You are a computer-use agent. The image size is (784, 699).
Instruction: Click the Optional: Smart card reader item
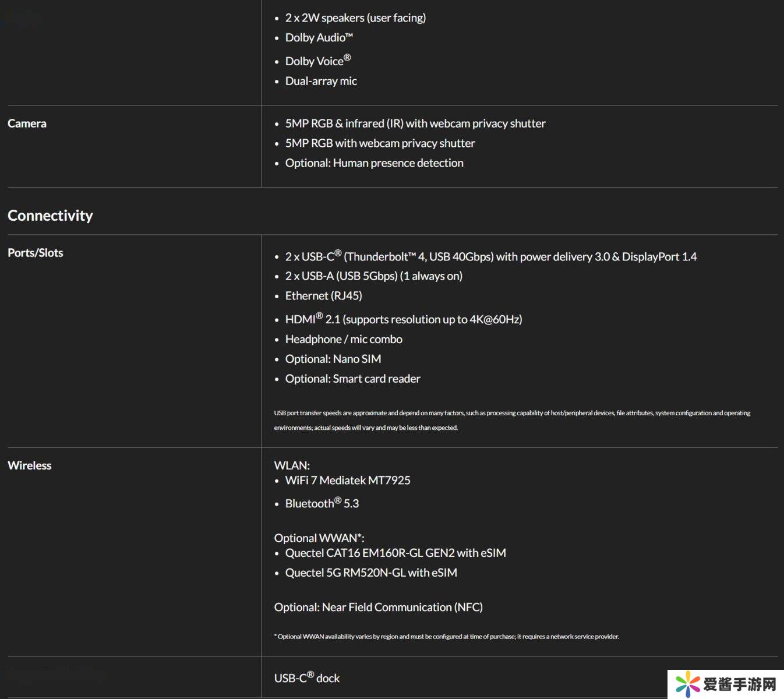click(352, 379)
